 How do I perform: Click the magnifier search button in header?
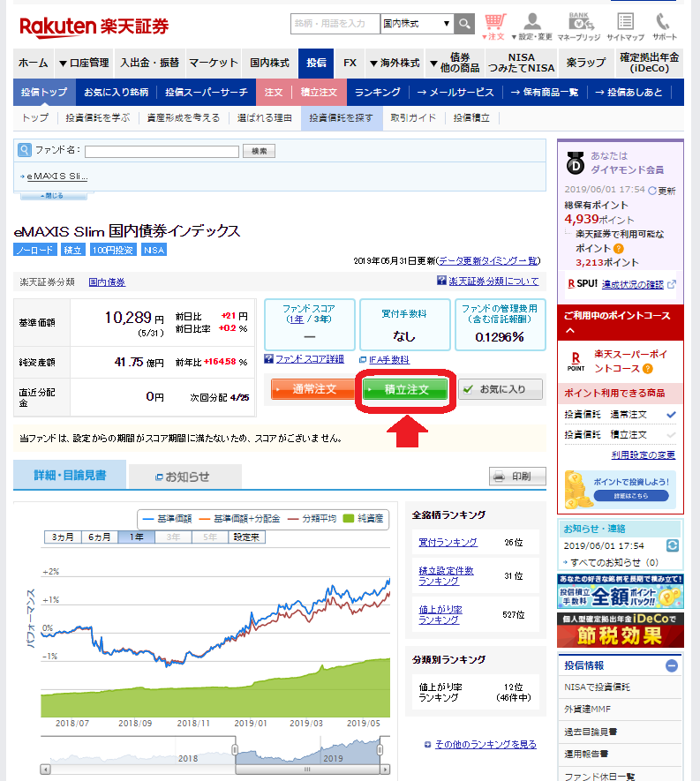[464, 24]
